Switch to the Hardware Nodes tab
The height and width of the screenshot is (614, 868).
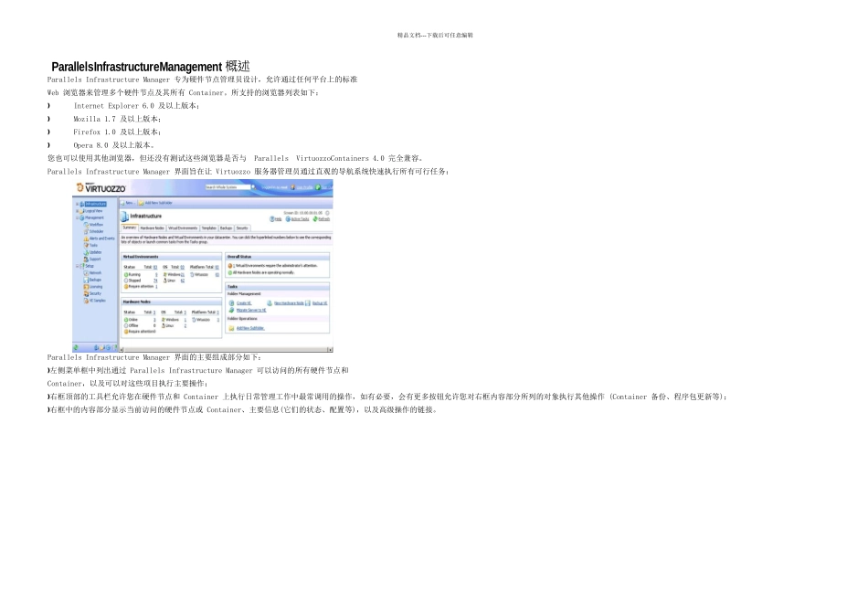(153, 228)
